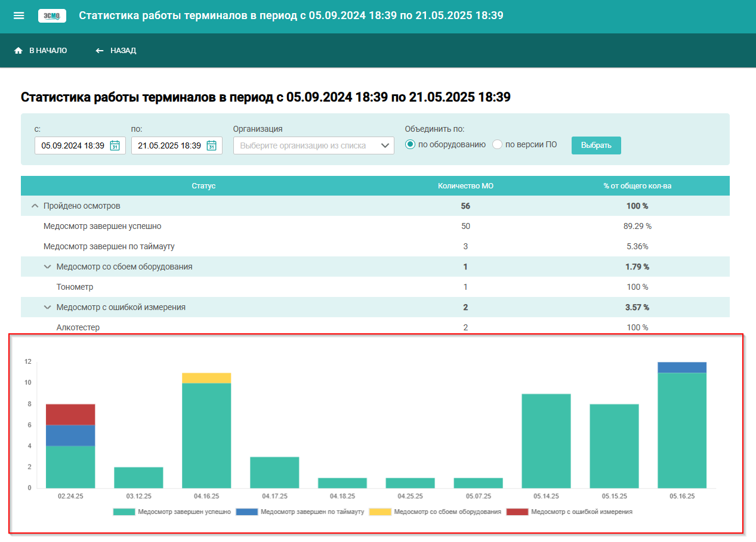The width and height of the screenshot is (756, 542).
Task: Collapse the Пройдено осмотров row
Action: pos(35,206)
